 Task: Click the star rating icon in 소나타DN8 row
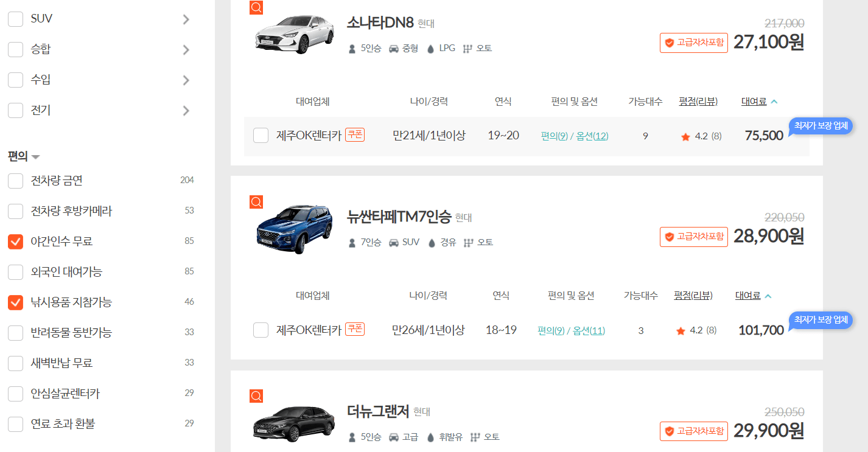tap(681, 136)
